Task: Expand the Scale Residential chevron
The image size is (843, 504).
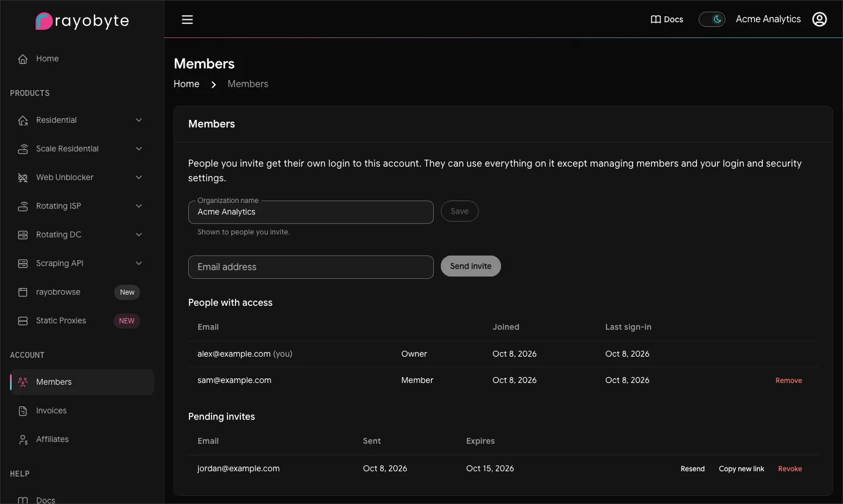Action: [x=139, y=149]
